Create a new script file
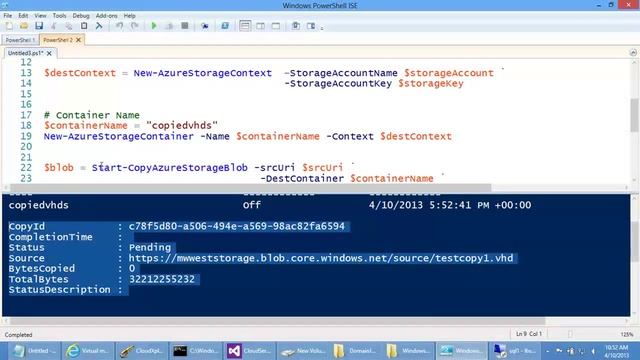Screen dimensions: 640x360 (x=9, y=26)
